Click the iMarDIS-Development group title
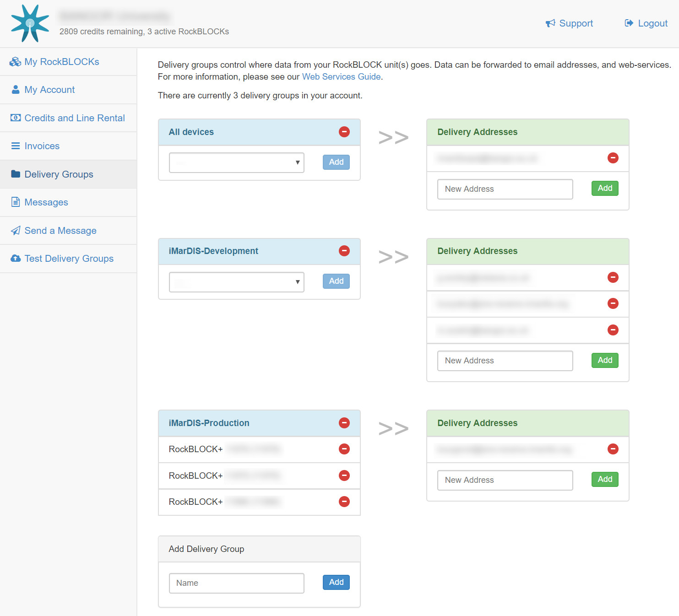Screen dimensions: 679x616 (213, 251)
